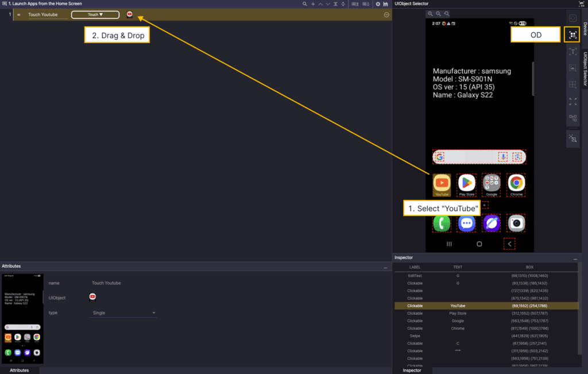Image resolution: width=588 pixels, height=374 pixels.
Task: Click the save icon in the toolbar
Action: 386,4
